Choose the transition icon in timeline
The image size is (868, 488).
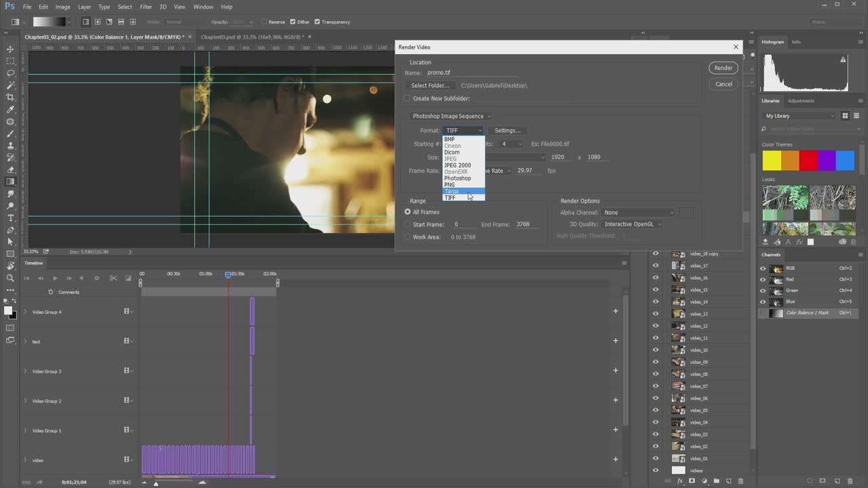point(128,278)
